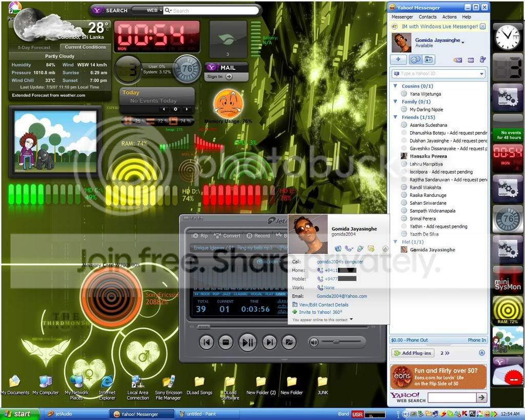This screenshot has height=420, width=525.
Task: Select USER equalizer preset in jetAudio
Action: (x=280, y=294)
